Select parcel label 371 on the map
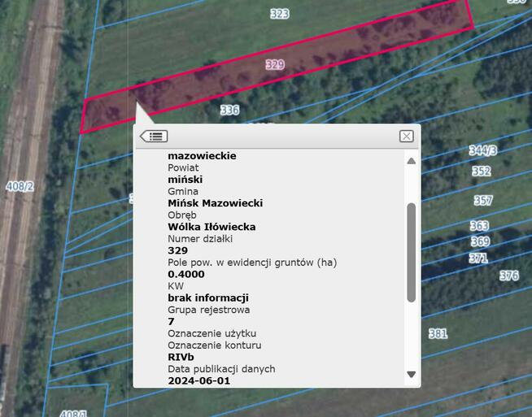The width and height of the screenshot is (532, 417). pos(477,258)
